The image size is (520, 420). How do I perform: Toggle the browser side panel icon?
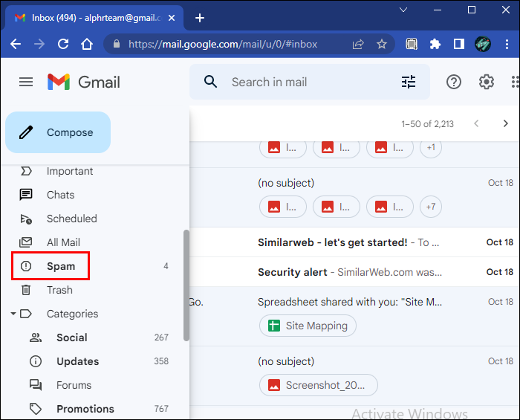[458, 44]
